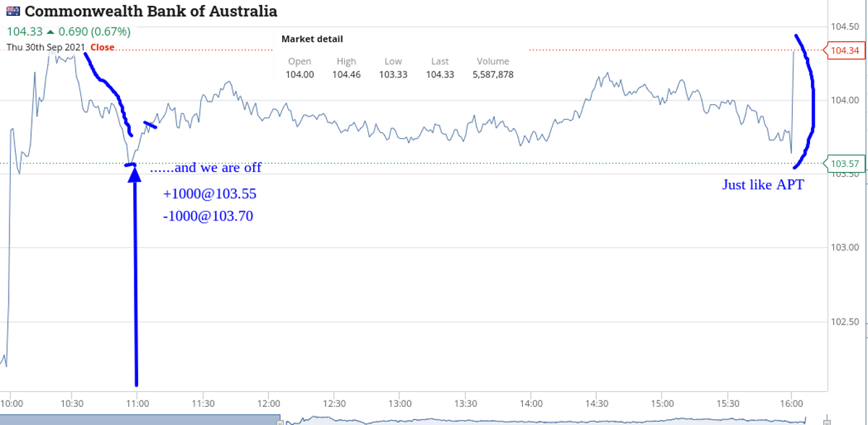Click the 12:00 time axis label
Screen dimensions: 868x425
tap(268, 403)
